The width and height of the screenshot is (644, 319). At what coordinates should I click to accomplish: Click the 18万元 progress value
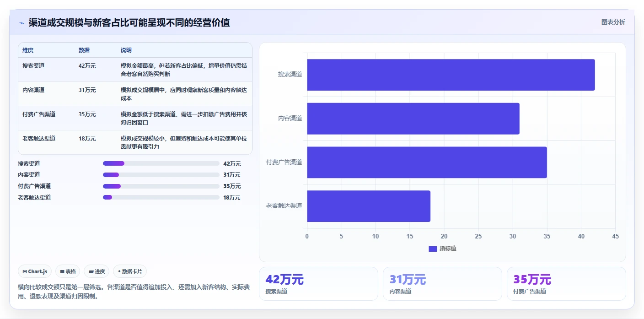pos(232,197)
